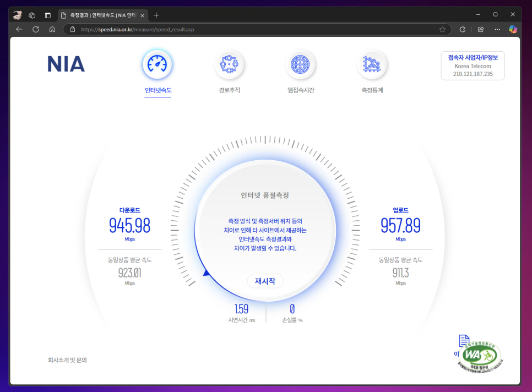Viewport: 532px width, 392px height.
Task: Open the 접속자 사업자/IP정보 box
Action: pos(473,66)
